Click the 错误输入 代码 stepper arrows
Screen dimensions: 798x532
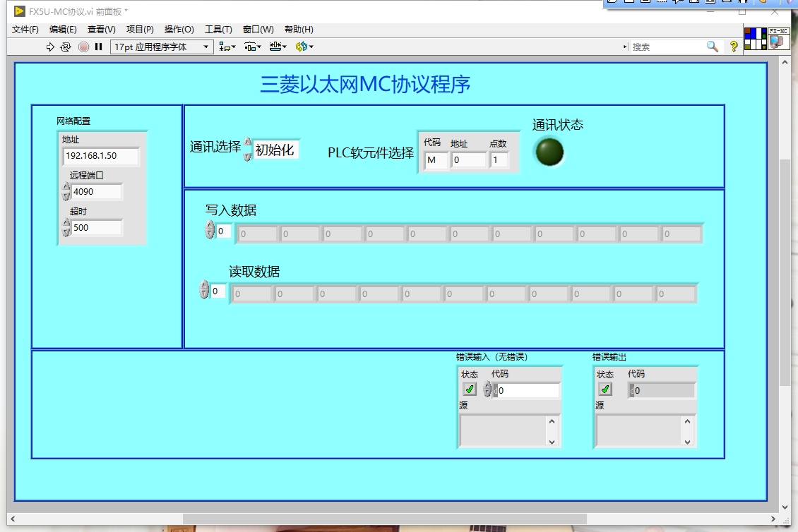[487, 389]
